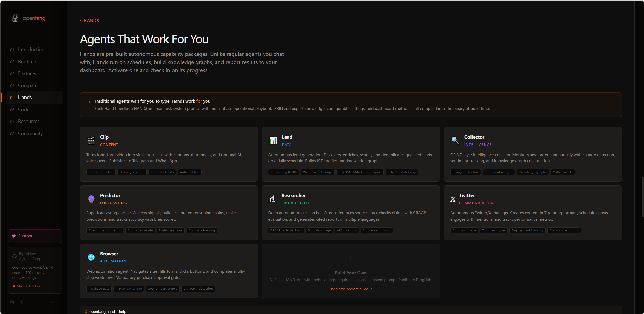644x314 pixels.
Task: Click the GitHub icon beside RightNow-AI/openfang
Action: (x=15, y=256)
